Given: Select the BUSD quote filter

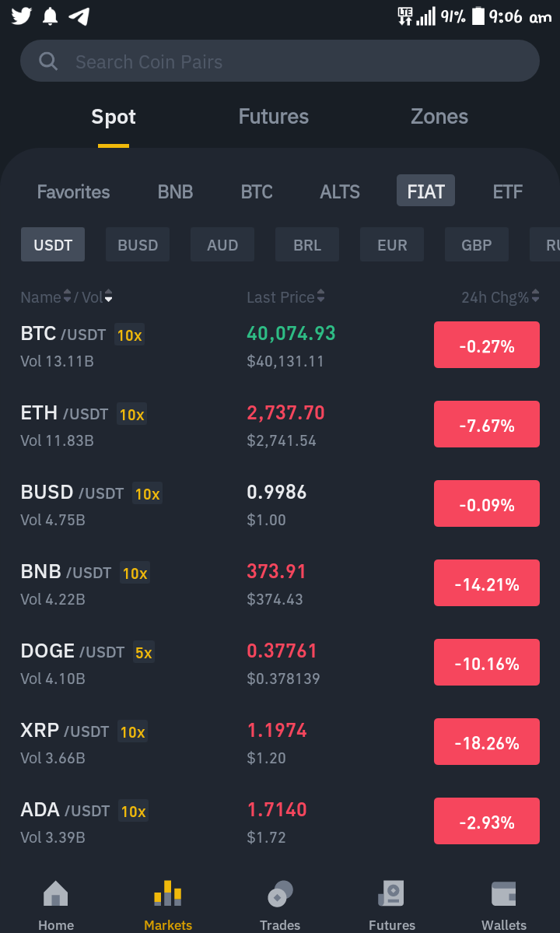Looking at the screenshot, I should (x=138, y=244).
